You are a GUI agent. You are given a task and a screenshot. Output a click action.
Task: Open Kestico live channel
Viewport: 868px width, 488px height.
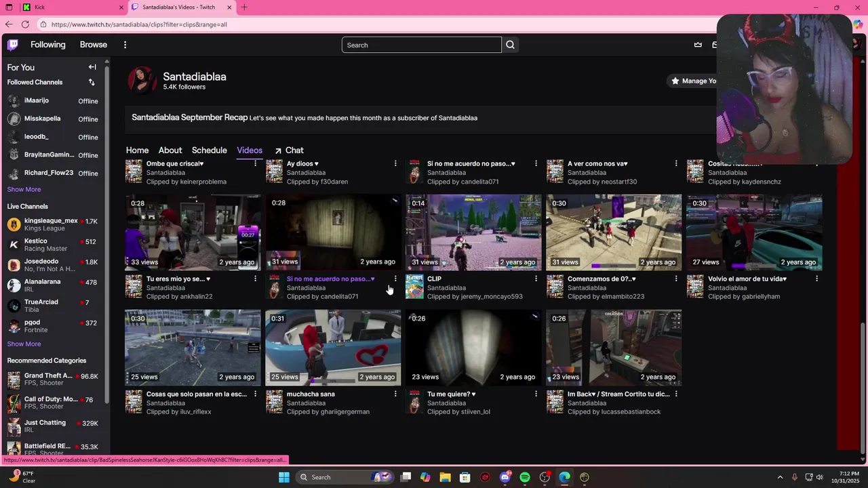[x=53, y=245]
